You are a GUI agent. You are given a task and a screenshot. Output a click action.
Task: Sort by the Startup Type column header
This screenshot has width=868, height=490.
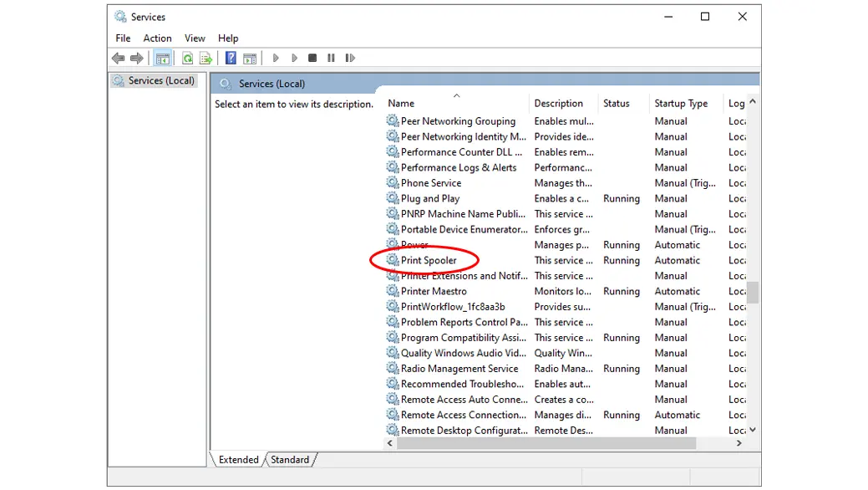(x=681, y=104)
